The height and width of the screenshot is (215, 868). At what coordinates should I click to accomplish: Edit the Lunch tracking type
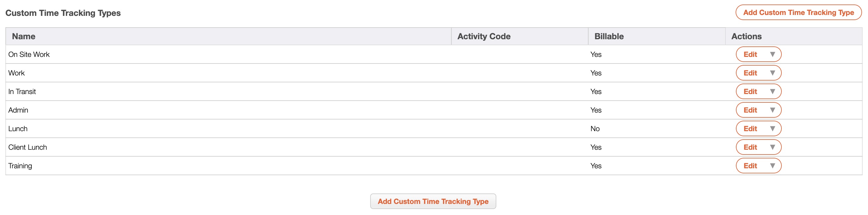750,129
